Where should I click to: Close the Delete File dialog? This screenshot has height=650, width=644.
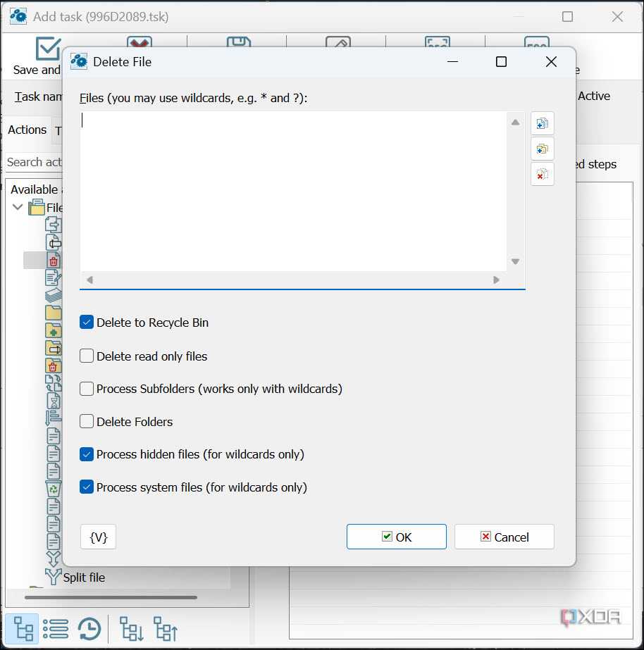click(551, 62)
